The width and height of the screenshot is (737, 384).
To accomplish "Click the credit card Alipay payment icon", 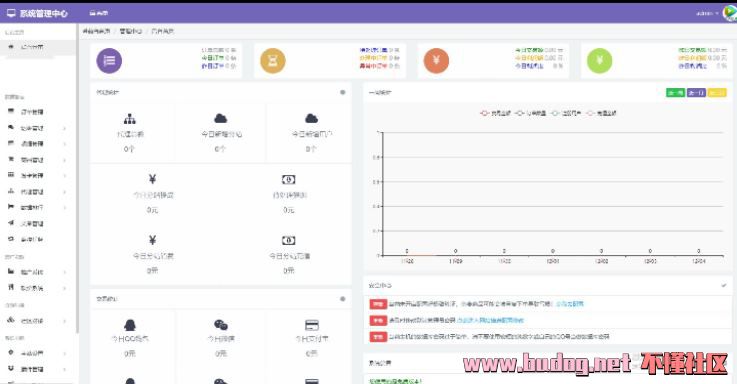I will 312,325.
